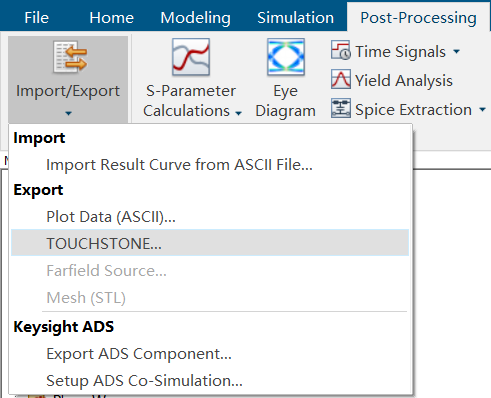491x398 pixels.
Task: Click the S-Parameter Calculations curve icon
Action: click(191, 57)
